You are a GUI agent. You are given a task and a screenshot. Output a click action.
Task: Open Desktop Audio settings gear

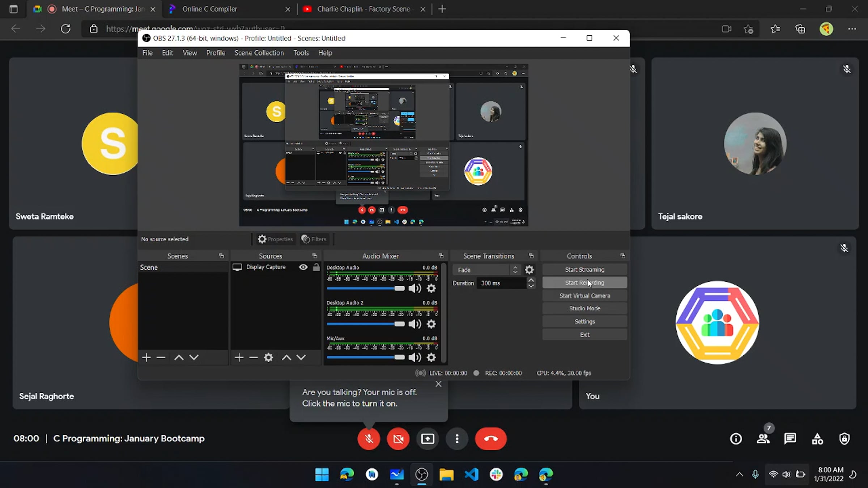(x=431, y=288)
